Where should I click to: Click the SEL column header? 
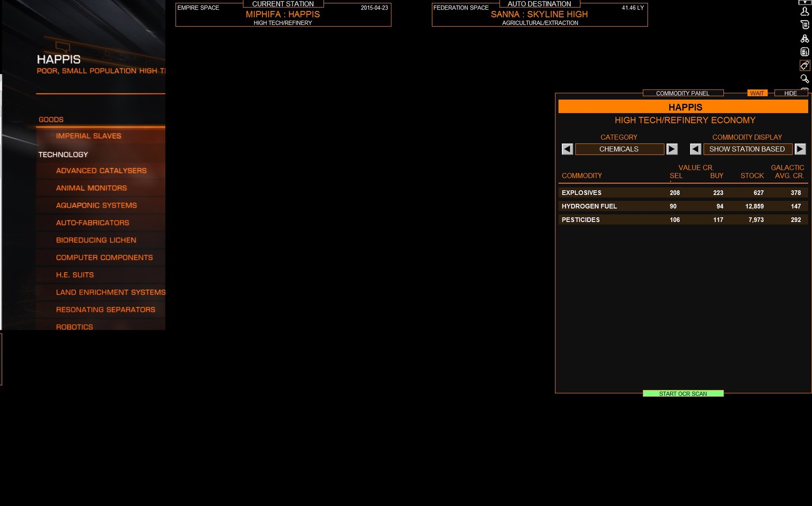(x=676, y=176)
